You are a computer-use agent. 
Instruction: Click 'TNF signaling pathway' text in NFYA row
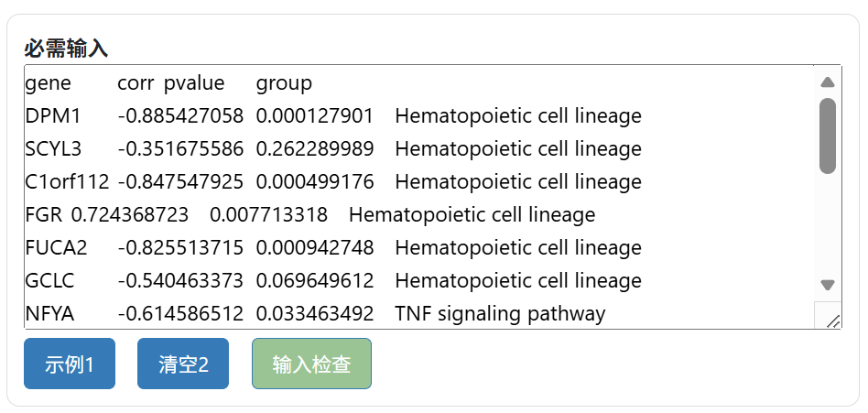500,314
